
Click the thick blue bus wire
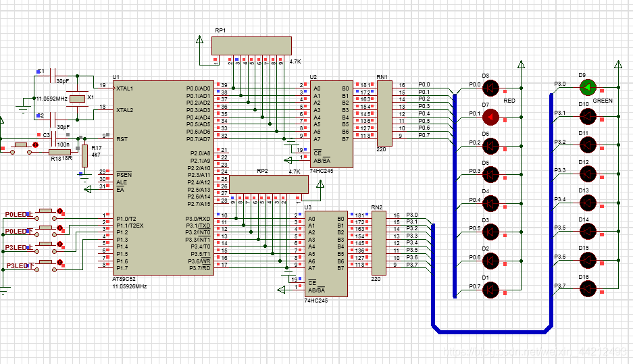[491, 331]
